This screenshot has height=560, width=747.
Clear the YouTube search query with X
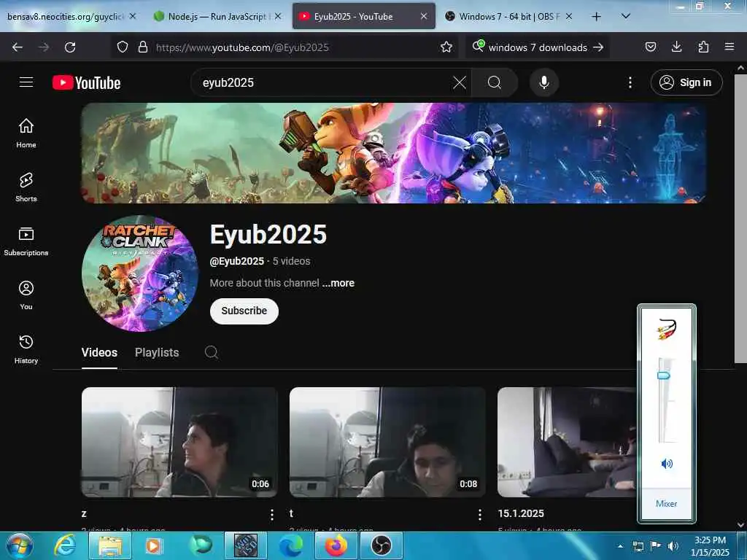coord(460,82)
